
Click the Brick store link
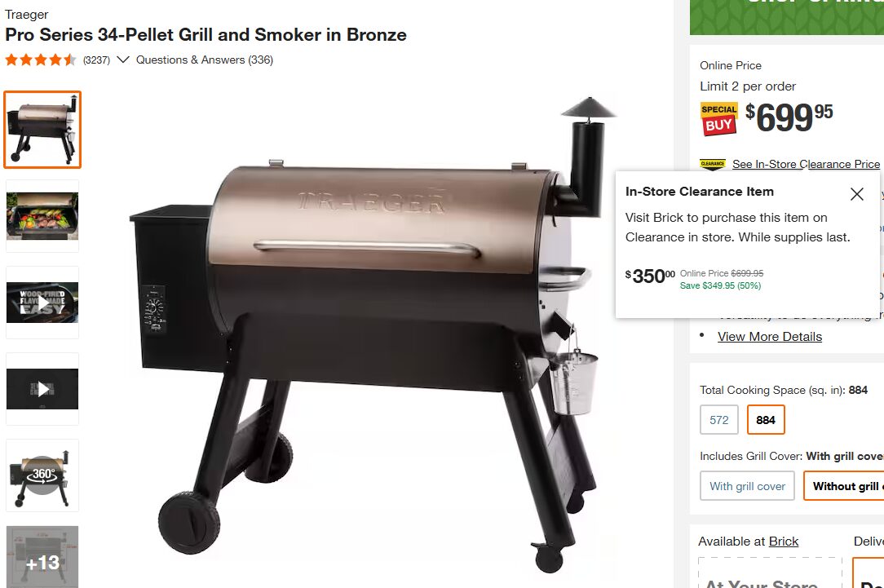coord(784,542)
